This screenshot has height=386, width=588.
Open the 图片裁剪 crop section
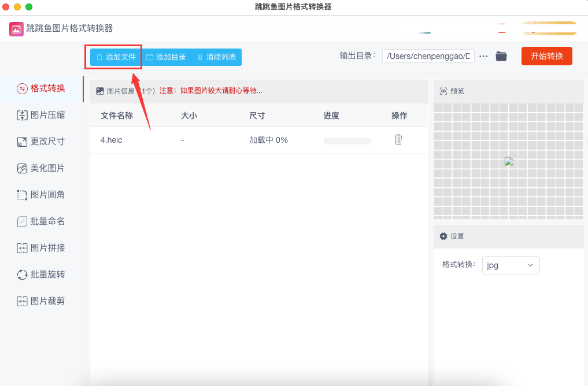coord(47,301)
